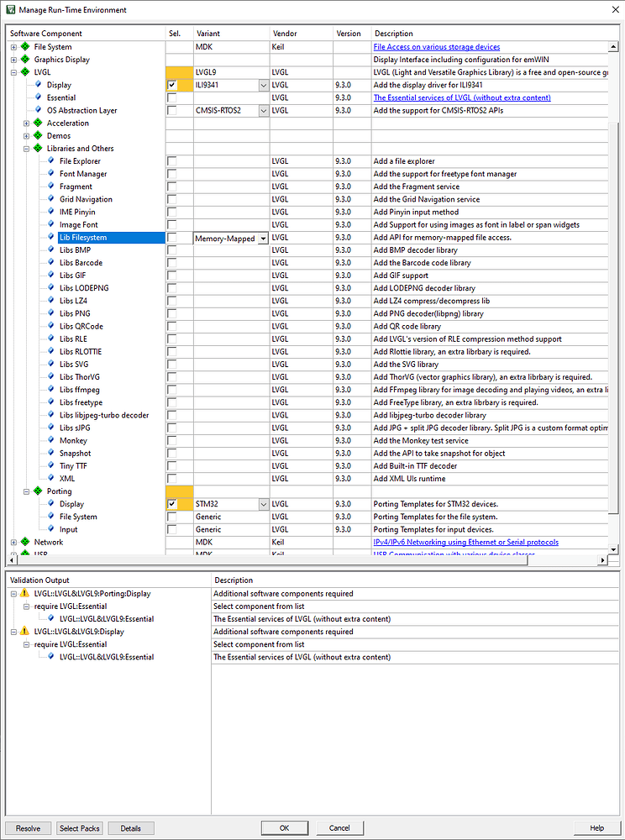This screenshot has height=840, width=625.
Task: Click the Network component green icon
Action: 24,542
